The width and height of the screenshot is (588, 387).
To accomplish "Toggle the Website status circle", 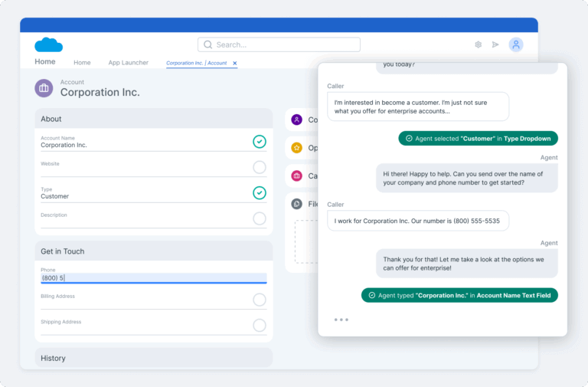I will click(260, 167).
